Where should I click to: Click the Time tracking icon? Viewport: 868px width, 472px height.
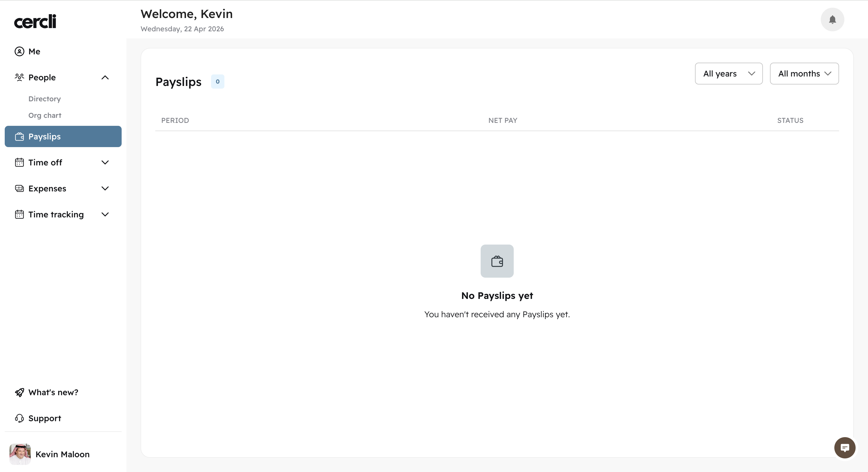pos(19,214)
